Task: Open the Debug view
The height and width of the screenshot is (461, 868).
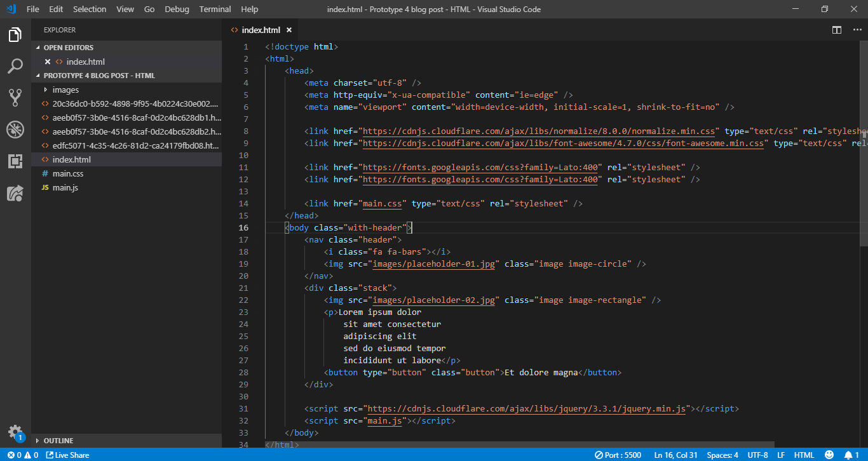Action: (15, 129)
